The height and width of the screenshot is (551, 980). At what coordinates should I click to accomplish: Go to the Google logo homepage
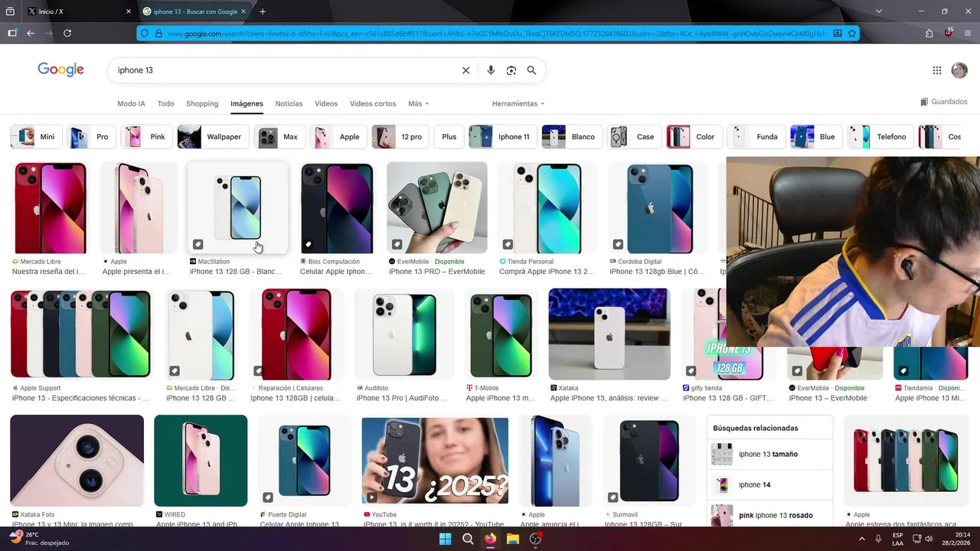coord(60,70)
